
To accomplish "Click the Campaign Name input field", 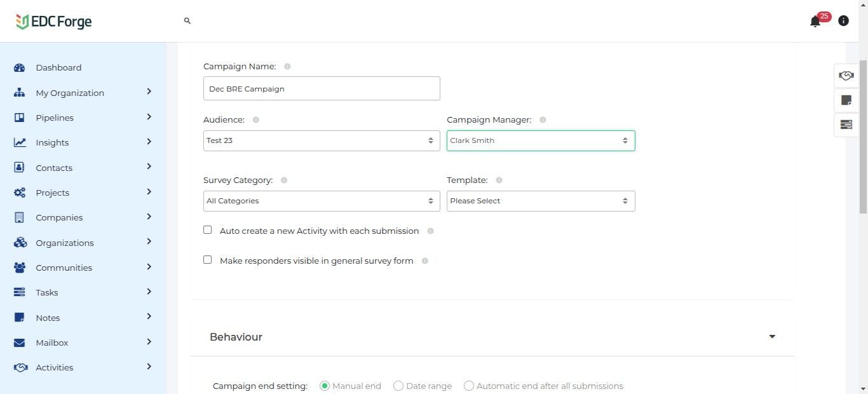I will point(321,89).
